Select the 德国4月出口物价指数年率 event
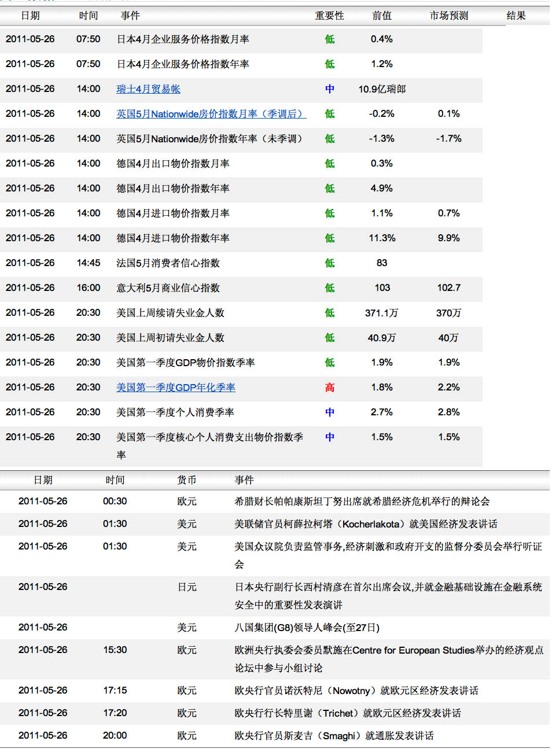Screen dimensions: 552x756 tap(173, 189)
